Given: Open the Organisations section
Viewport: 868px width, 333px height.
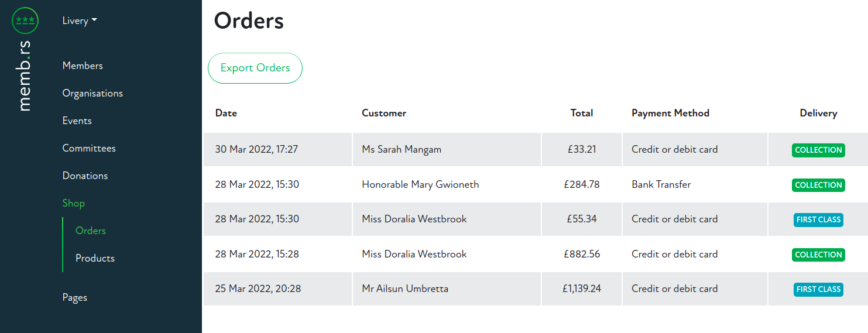Looking at the screenshot, I should click(x=92, y=93).
